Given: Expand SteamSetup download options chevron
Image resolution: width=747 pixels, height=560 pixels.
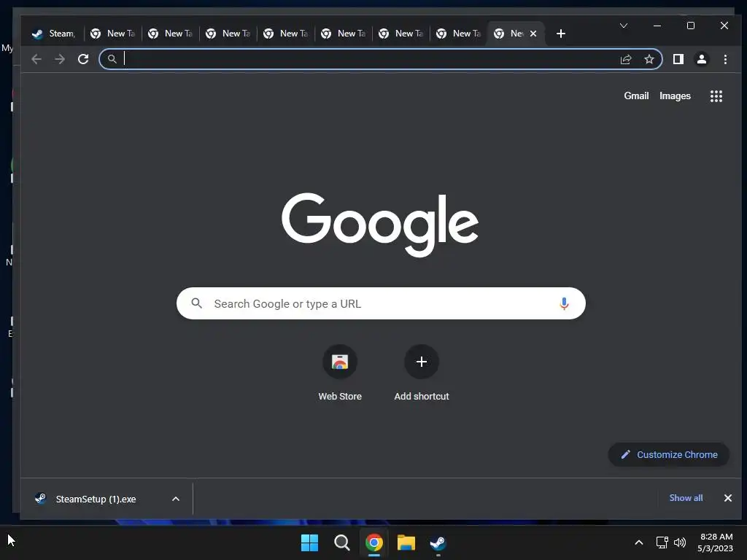Looking at the screenshot, I should (x=175, y=499).
